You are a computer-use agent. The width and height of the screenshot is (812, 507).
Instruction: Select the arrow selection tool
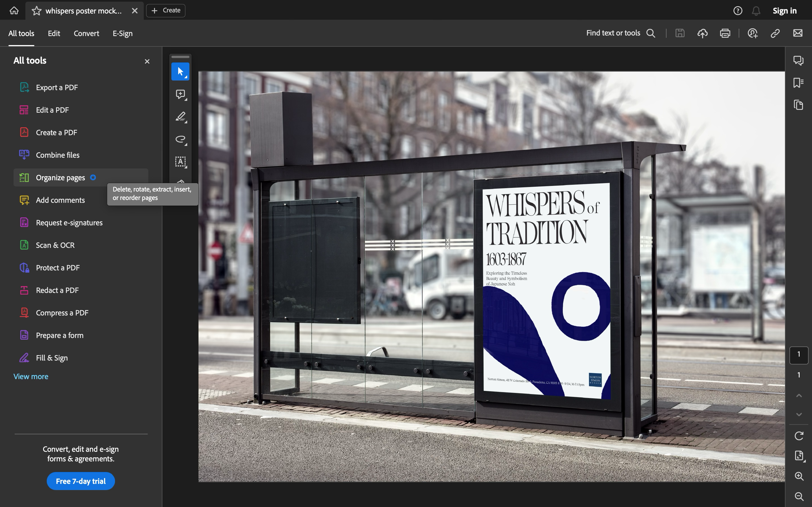click(x=180, y=72)
